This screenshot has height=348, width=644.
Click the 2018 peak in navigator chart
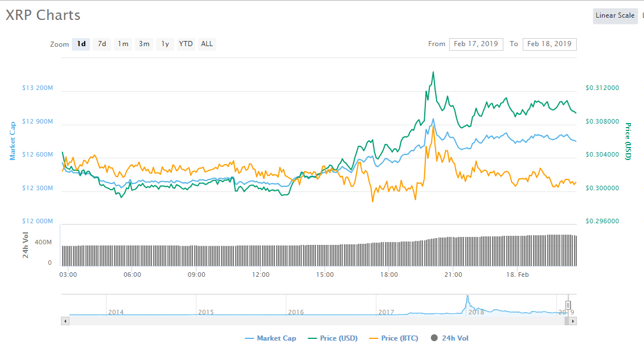[x=467, y=297]
